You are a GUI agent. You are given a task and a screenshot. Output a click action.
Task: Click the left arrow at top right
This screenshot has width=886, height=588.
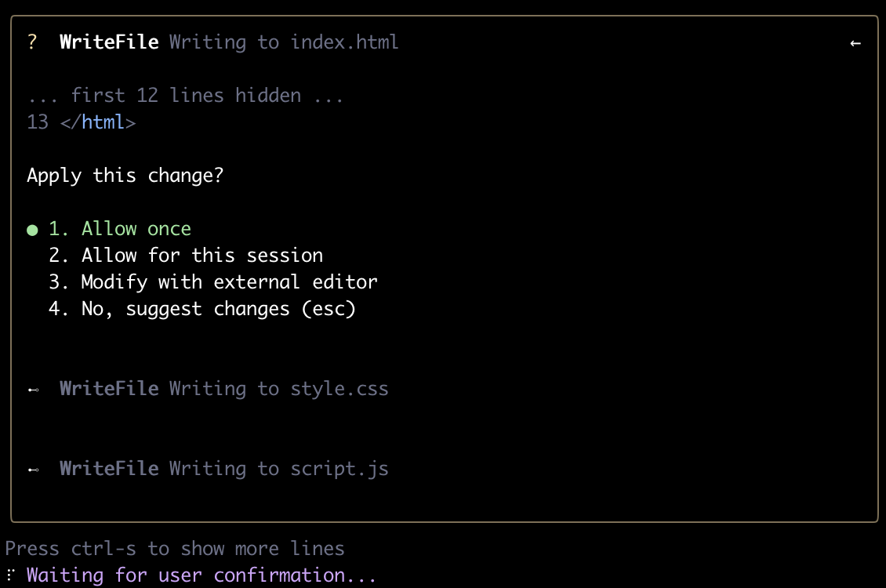point(855,43)
